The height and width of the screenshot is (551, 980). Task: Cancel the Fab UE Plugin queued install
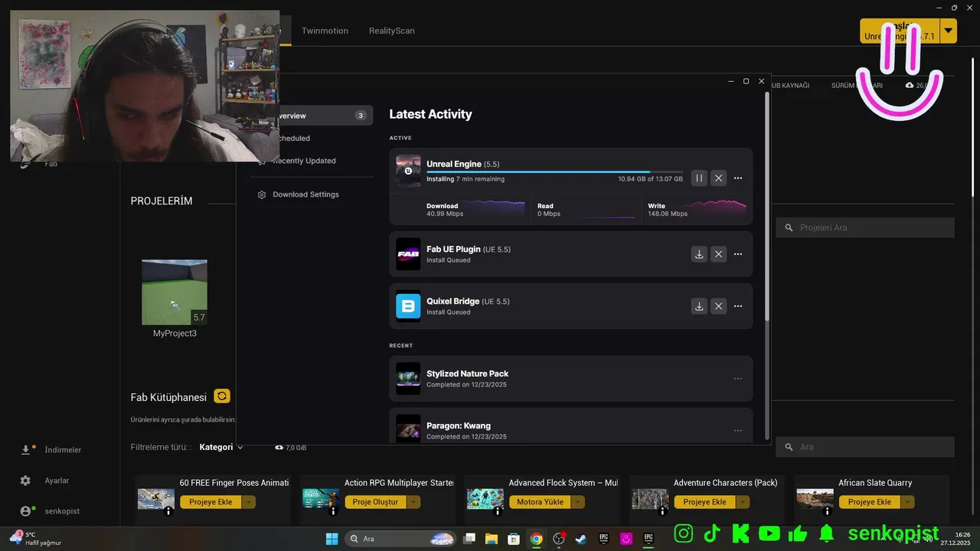pos(718,254)
